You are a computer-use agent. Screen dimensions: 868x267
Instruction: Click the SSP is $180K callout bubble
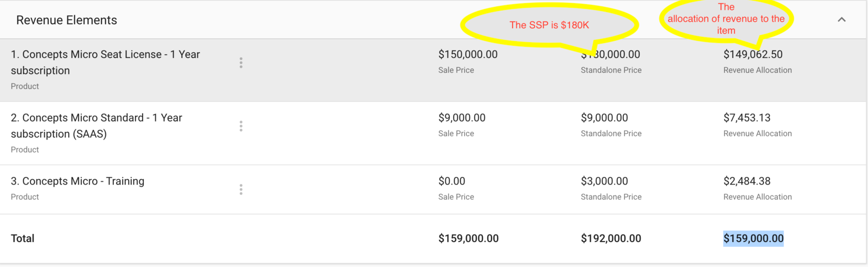point(549,25)
